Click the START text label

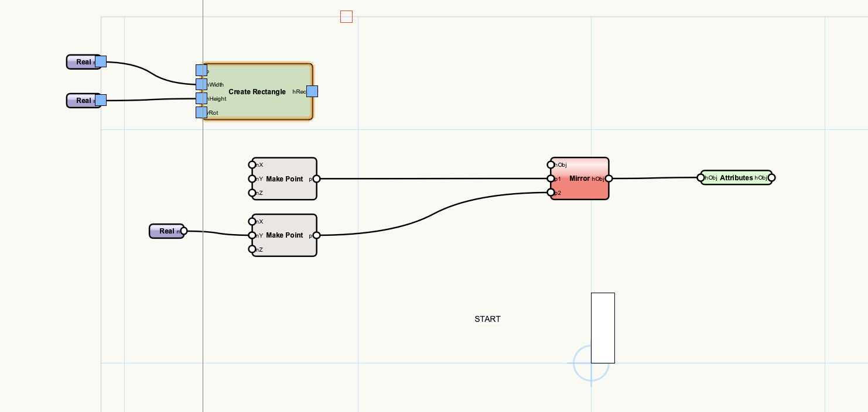[487, 320]
